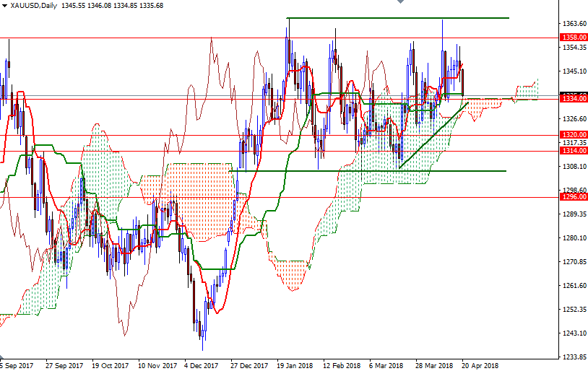
Task: Click the 1317.35 price scale value
Action: (x=574, y=143)
